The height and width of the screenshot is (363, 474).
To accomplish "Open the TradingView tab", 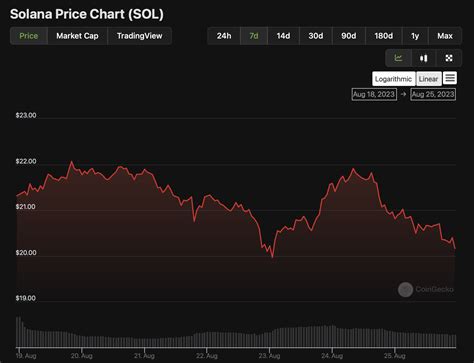I will point(140,36).
